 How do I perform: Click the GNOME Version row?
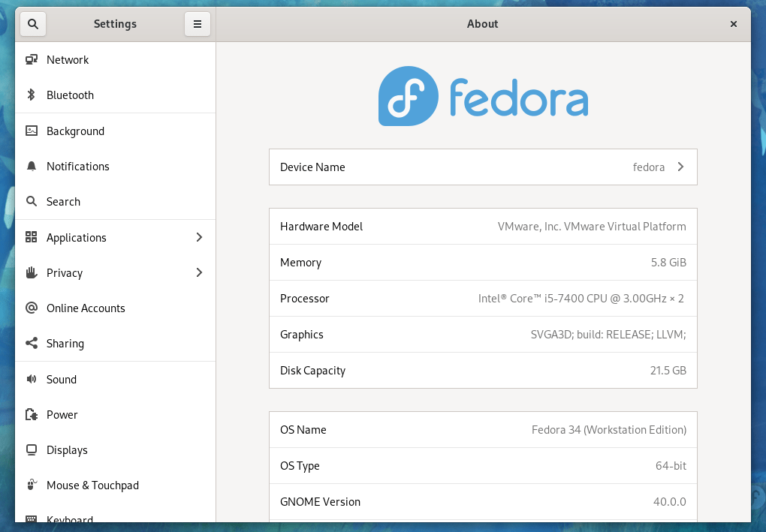coord(483,501)
